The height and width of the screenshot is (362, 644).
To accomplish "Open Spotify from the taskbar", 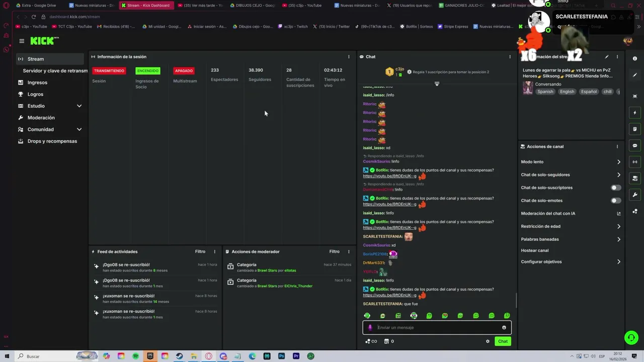I will point(136,356).
